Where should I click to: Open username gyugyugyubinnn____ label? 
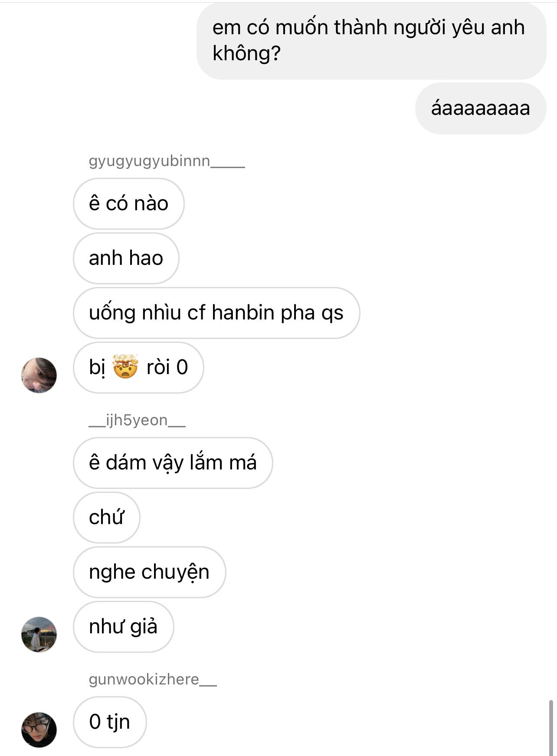coord(167,161)
